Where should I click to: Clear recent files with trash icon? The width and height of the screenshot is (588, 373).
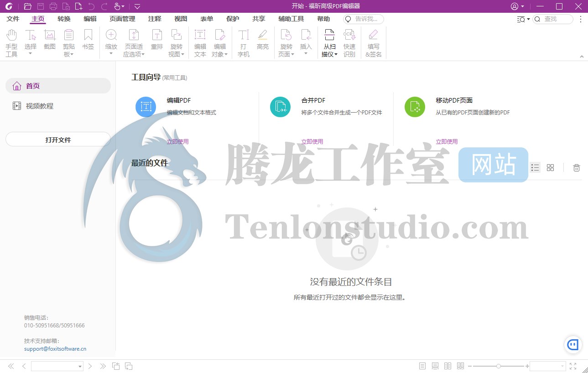577,168
